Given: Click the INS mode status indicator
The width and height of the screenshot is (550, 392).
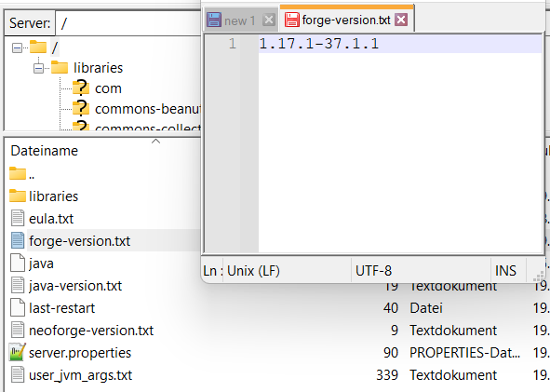Looking at the screenshot, I should click(505, 271).
